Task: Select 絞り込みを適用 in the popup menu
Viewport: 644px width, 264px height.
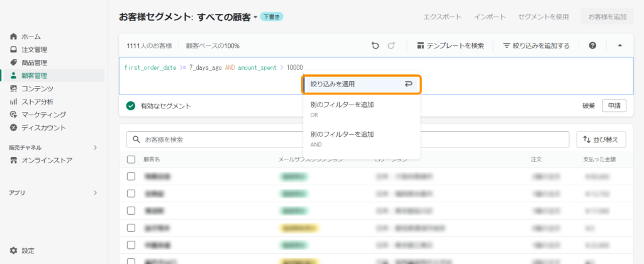Action: pyautogui.click(x=361, y=84)
